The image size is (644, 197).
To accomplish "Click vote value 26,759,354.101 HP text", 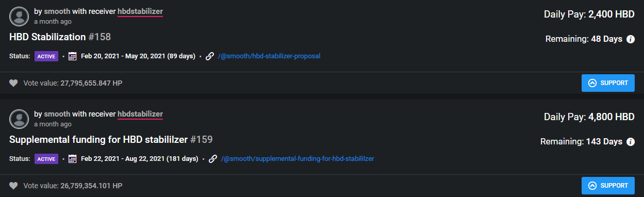I will (73, 186).
